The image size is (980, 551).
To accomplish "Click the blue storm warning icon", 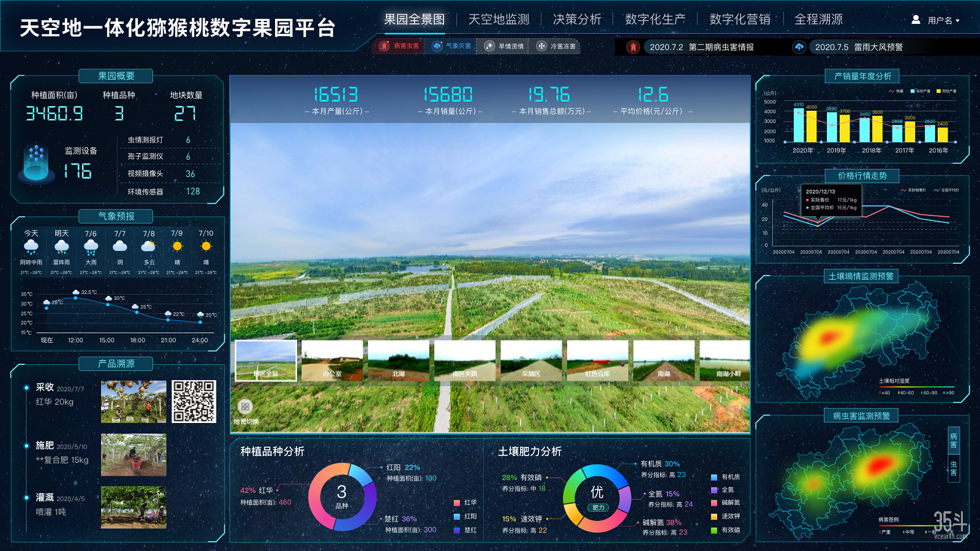I will pyautogui.click(x=799, y=47).
